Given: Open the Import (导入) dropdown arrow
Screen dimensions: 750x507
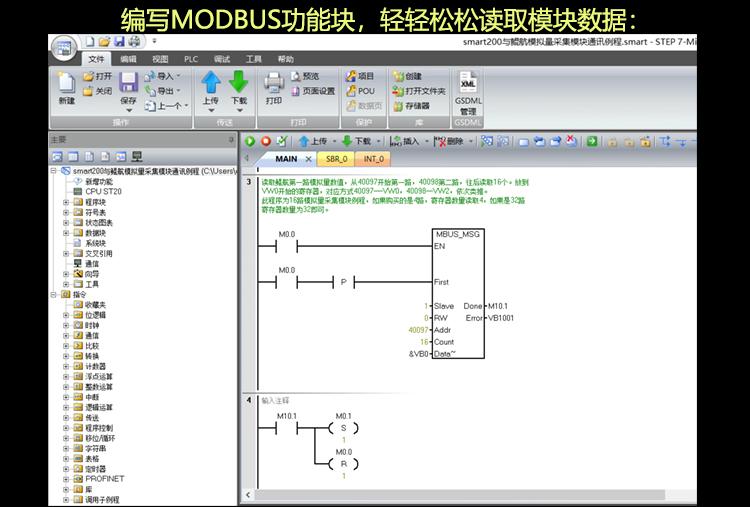Looking at the screenshot, I should (x=179, y=76).
